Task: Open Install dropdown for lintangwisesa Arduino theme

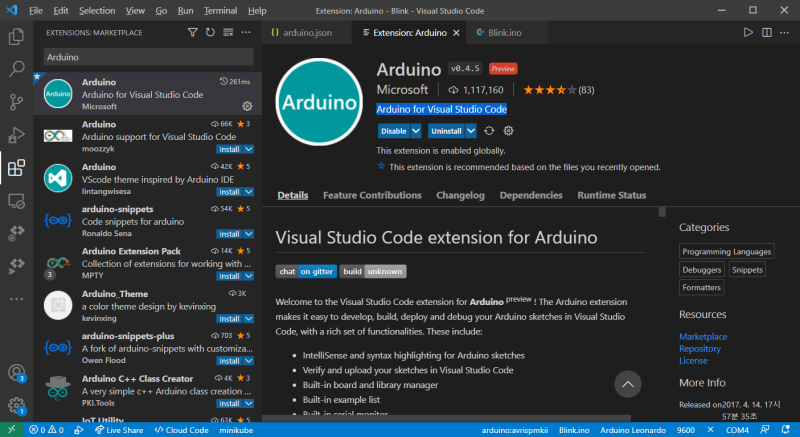Action: (x=248, y=192)
